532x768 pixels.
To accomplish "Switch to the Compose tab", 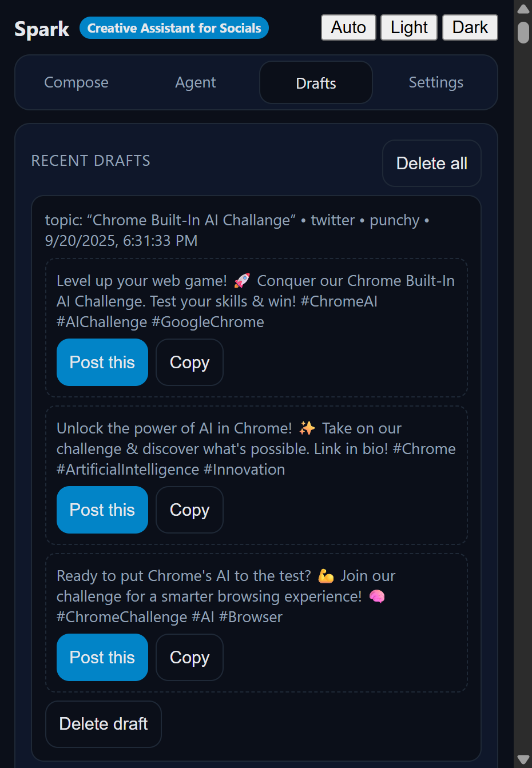I will click(x=77, y=82).
